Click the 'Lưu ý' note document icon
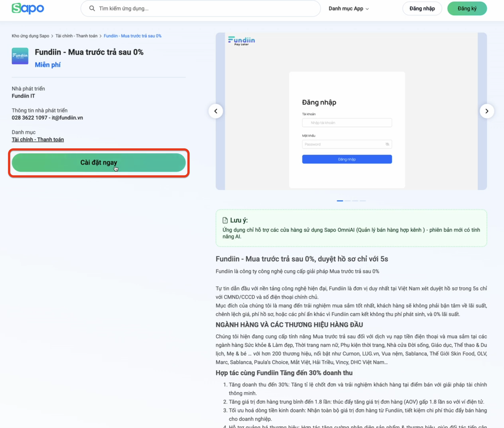504x428 pixels. click(x=225, y=220)
